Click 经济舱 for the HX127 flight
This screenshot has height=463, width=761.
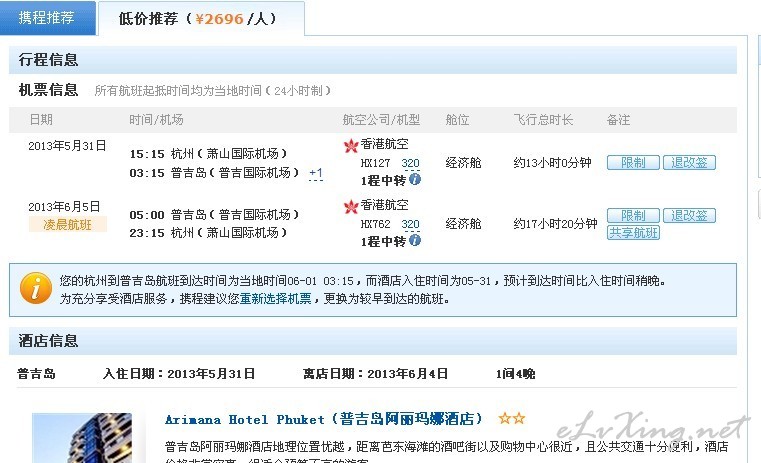tap(463, 163)
